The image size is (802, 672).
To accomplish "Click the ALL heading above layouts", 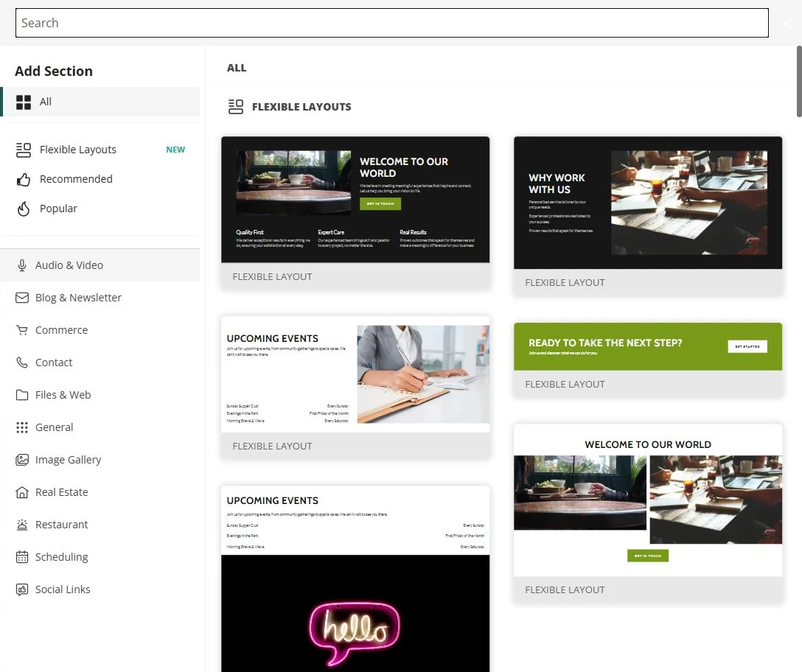I will pos(237,68).
